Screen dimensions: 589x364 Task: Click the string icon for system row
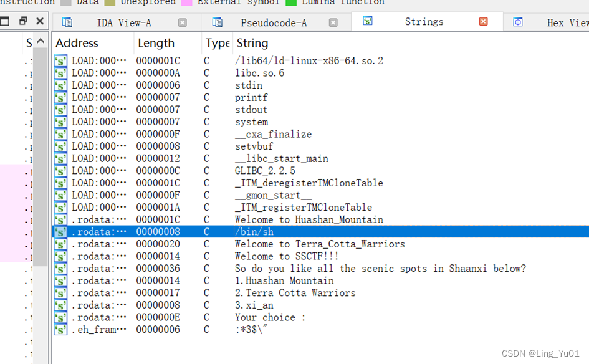60,122
